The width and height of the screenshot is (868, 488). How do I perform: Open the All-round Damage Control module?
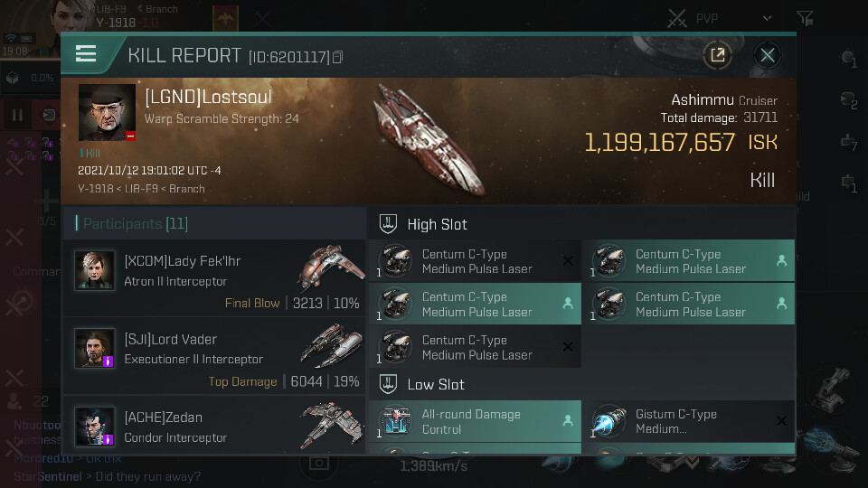coord(475,422)
